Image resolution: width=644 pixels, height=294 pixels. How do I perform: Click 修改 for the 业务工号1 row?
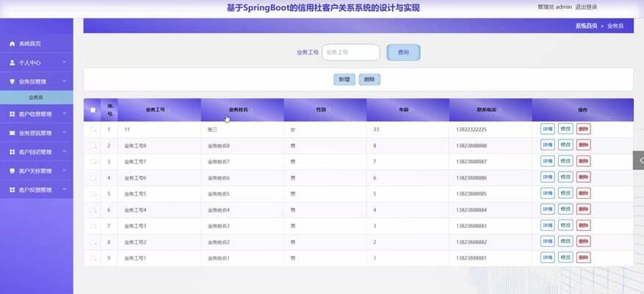(x=565, y=258)
